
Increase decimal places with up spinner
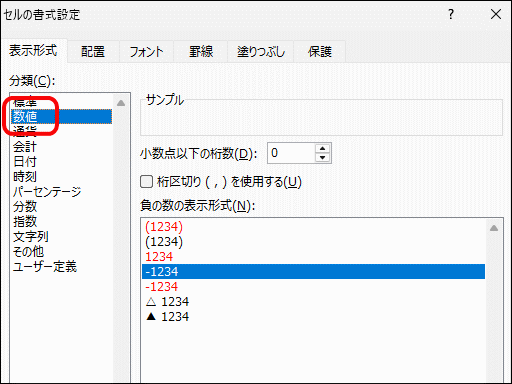pos(322,149)
